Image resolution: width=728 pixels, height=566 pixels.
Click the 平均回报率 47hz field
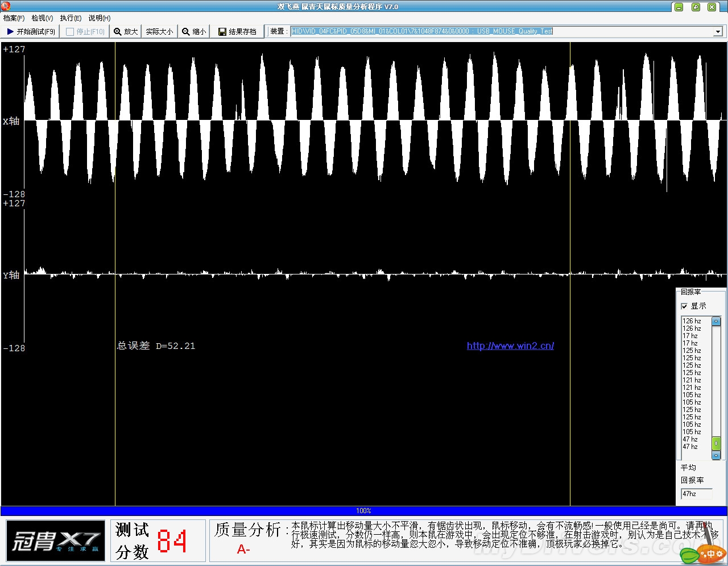pyautogui.click(x=696, y=494)
